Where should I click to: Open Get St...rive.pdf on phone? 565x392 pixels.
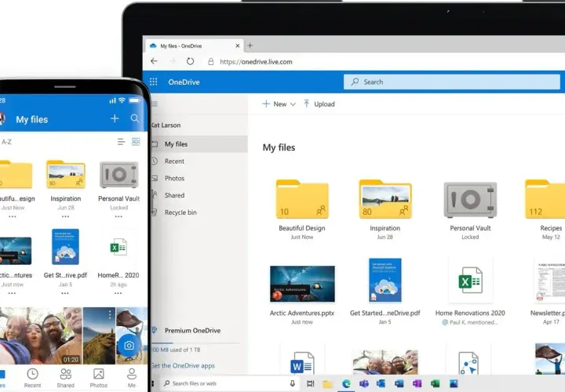pyautogui.click(x=65, y=247)
